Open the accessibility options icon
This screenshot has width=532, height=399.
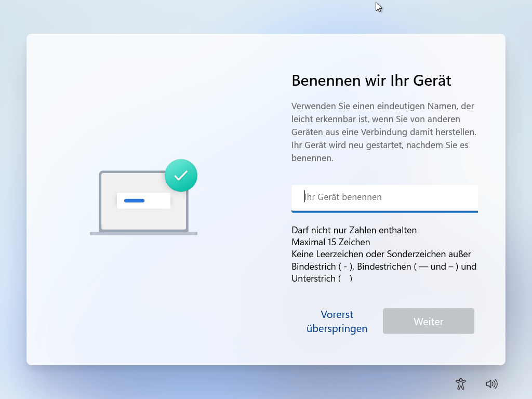[460, 384]
